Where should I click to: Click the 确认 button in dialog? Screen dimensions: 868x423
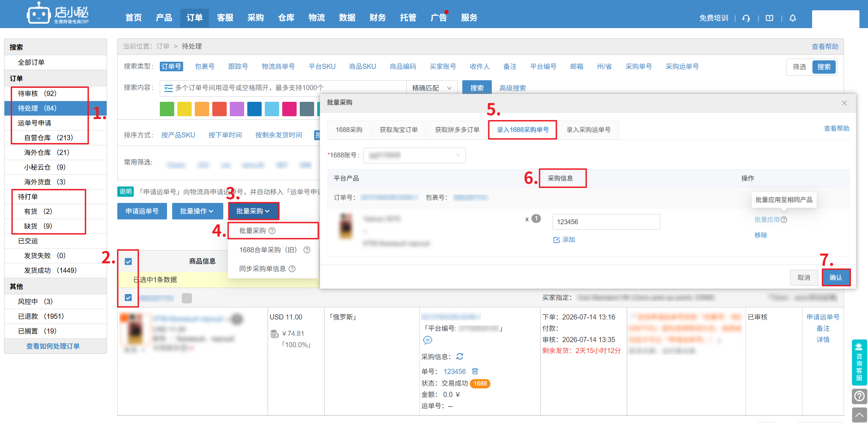point(836,278)
